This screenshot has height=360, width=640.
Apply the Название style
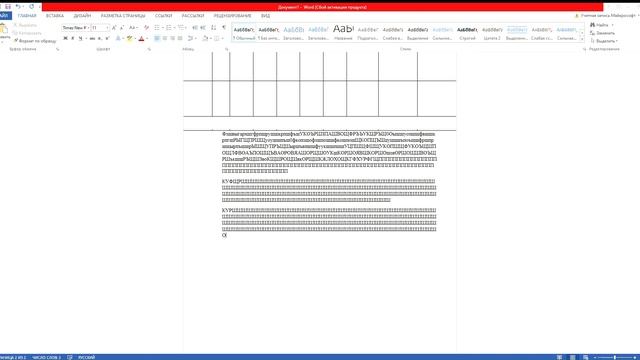point(343,33)
